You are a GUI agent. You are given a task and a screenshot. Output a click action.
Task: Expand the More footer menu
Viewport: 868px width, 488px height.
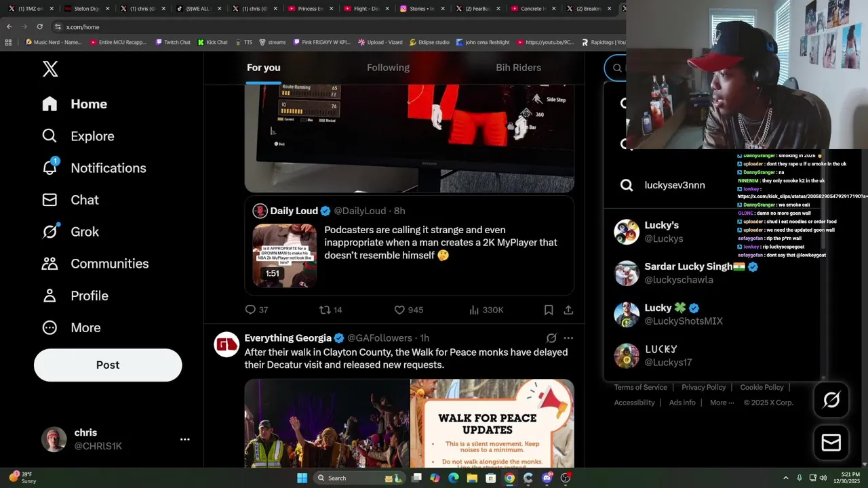click(x=722, y=403)
